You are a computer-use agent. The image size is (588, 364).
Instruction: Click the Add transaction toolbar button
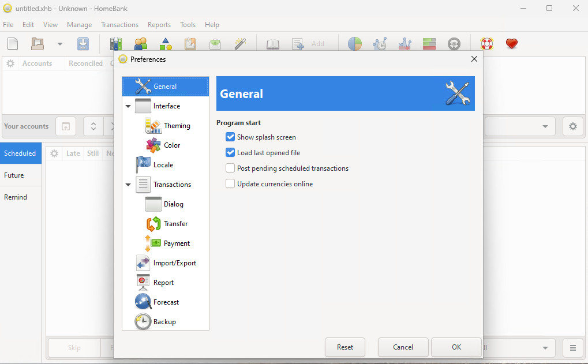pos(308,44)
